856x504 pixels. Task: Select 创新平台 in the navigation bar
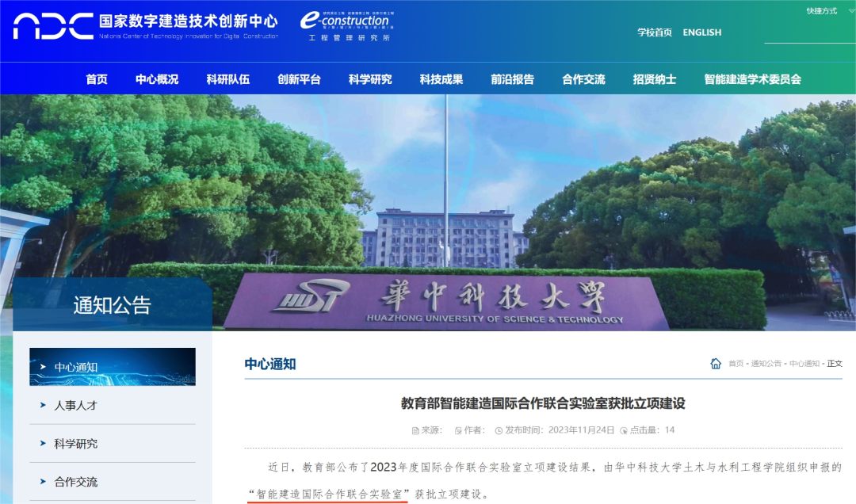(299, 79)
